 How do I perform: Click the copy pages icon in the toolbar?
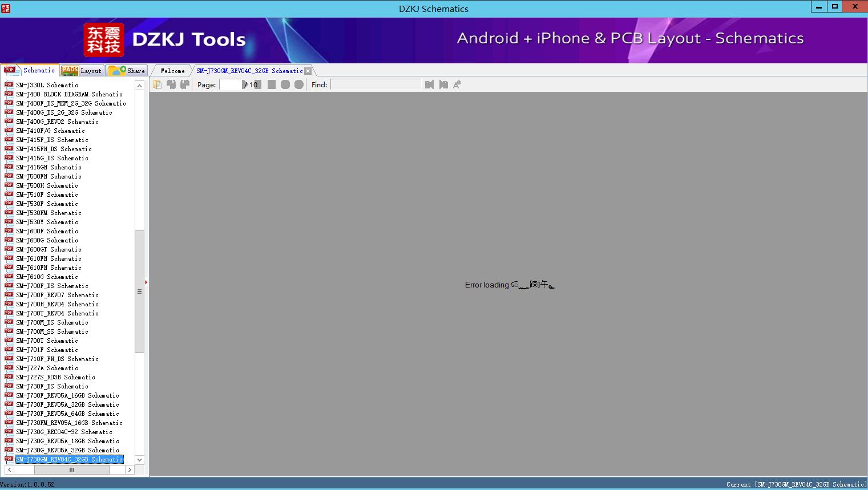tap(158, 84)
